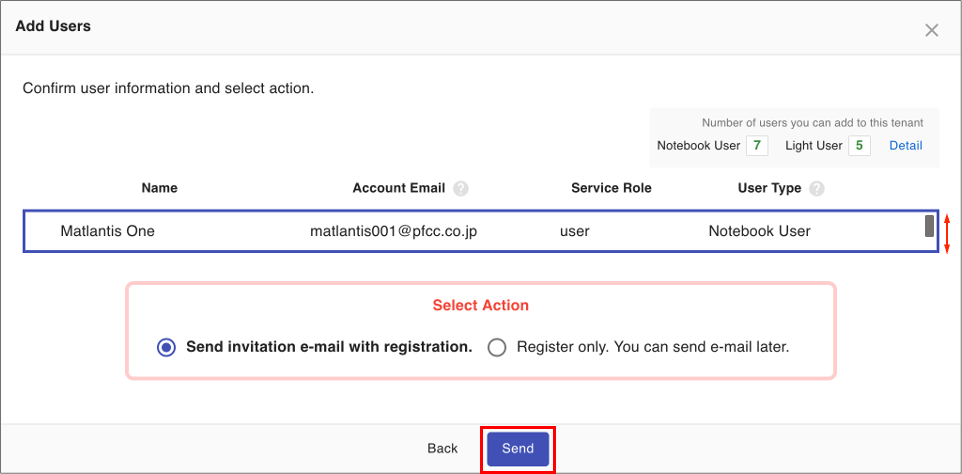Select the Send invitation e-mail radio button
The image size is (962, 474).
point(166,347)
